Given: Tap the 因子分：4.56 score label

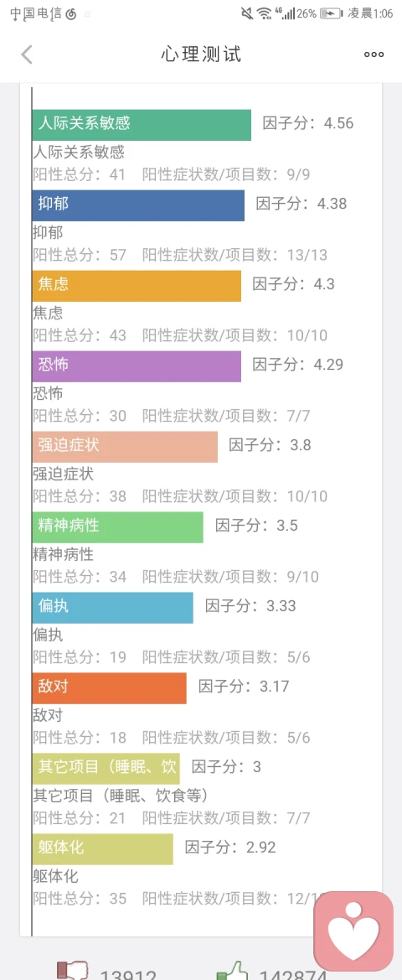Looking at the screenshot, I should point(307,123).
